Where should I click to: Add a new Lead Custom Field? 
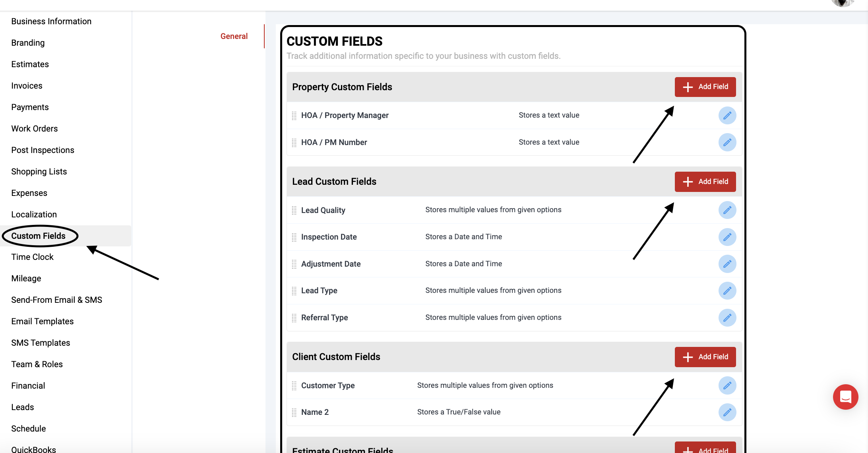point(705,182)
